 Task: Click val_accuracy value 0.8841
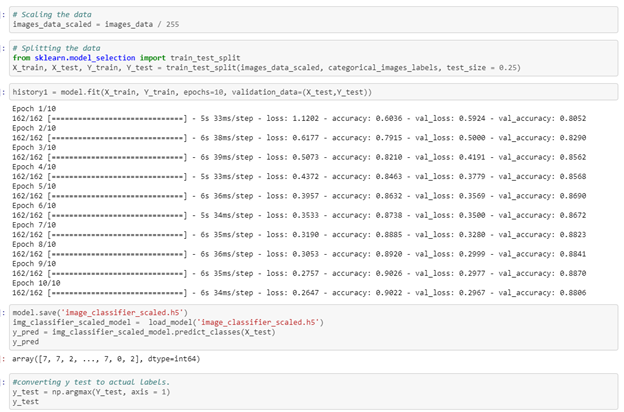(573, 254)
